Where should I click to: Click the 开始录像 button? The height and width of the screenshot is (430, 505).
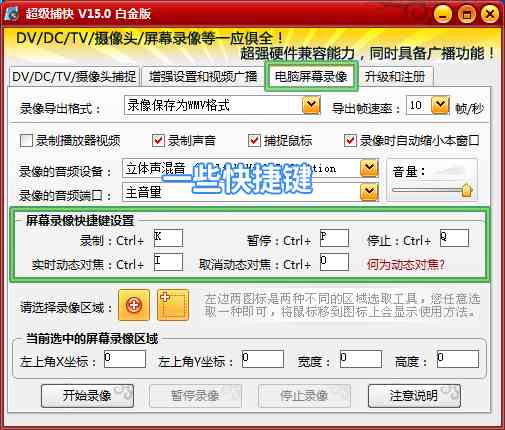87,396
